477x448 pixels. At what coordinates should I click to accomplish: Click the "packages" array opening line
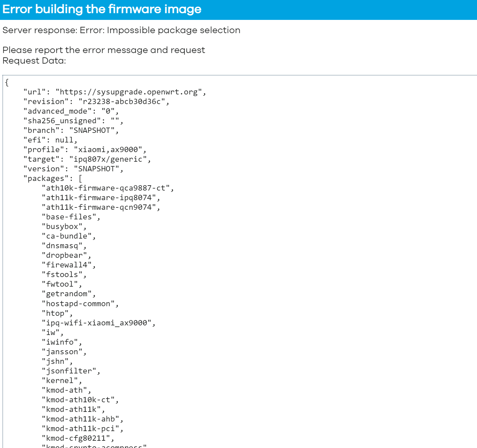click(52, 179)
